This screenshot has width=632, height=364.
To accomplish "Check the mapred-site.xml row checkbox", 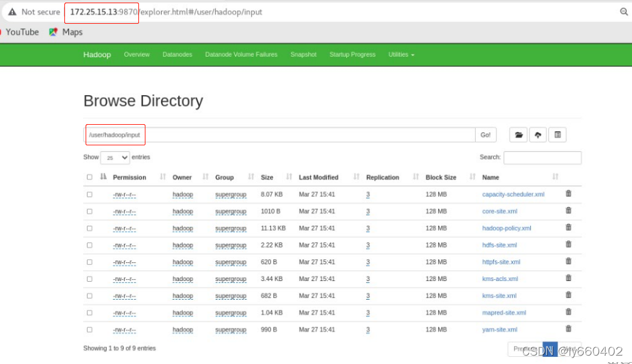I will point(89,313).
